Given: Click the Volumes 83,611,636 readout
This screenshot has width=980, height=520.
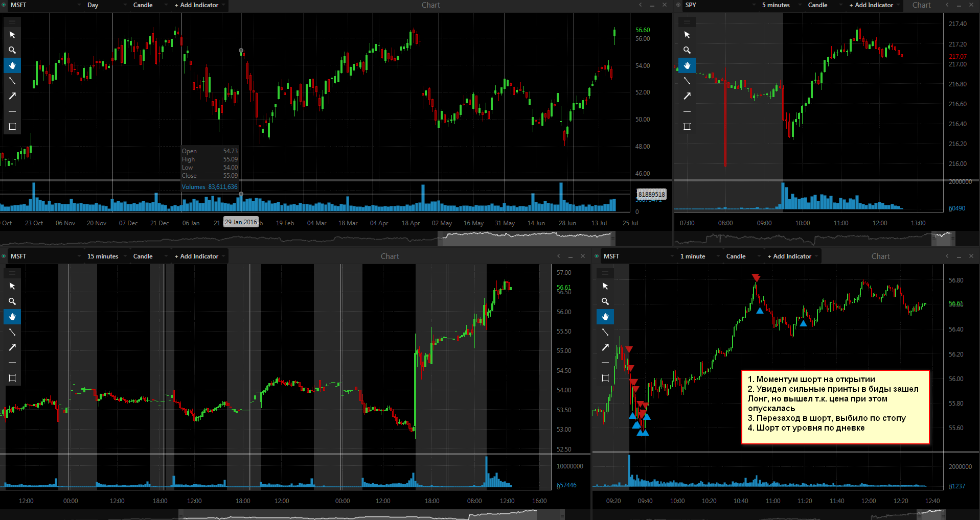Looking at the screenshot, I should tap(210, 187).
